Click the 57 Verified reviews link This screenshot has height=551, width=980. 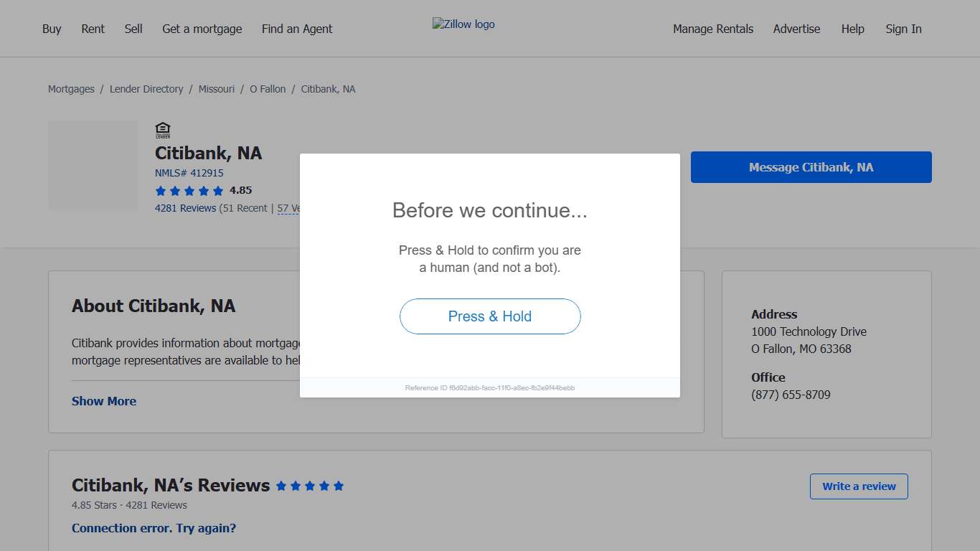(287, 208)
